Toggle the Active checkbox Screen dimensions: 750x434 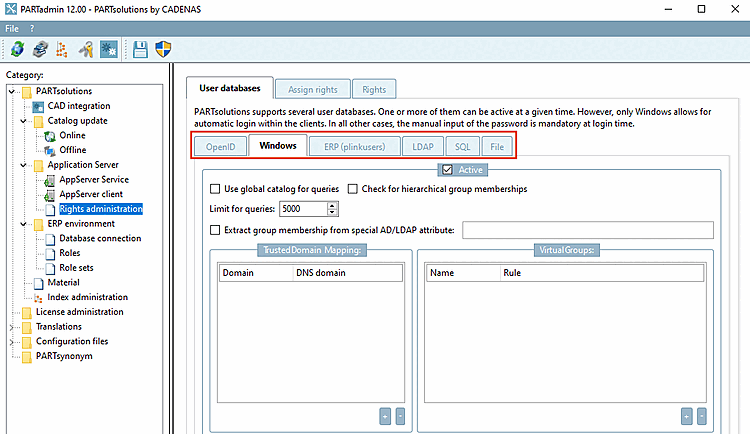pyautogui.click(x=447, y=170)
